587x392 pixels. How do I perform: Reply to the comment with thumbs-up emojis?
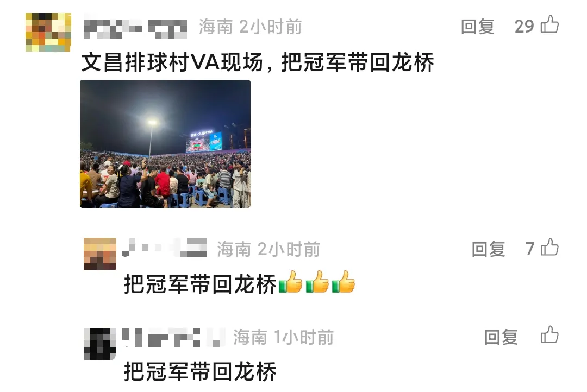click(488, 249)
